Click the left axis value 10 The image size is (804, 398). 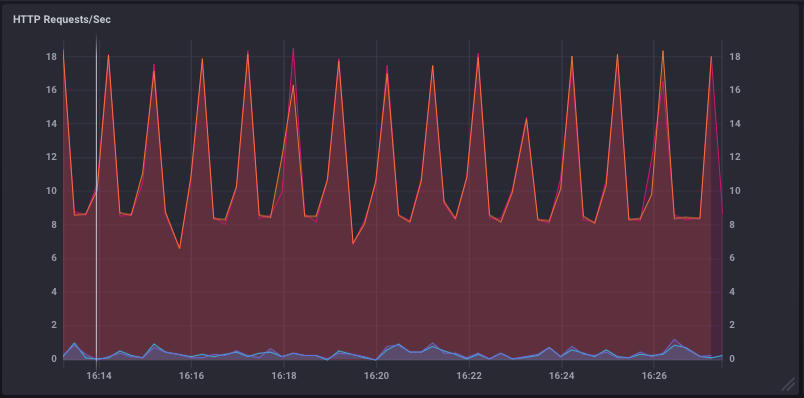tap(51, 191)
